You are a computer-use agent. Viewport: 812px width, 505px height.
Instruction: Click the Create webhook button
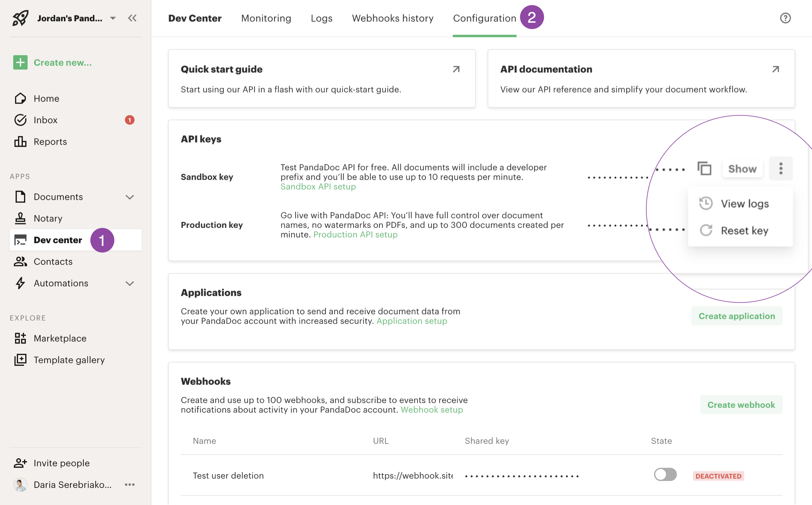click(x=741, y=405)
